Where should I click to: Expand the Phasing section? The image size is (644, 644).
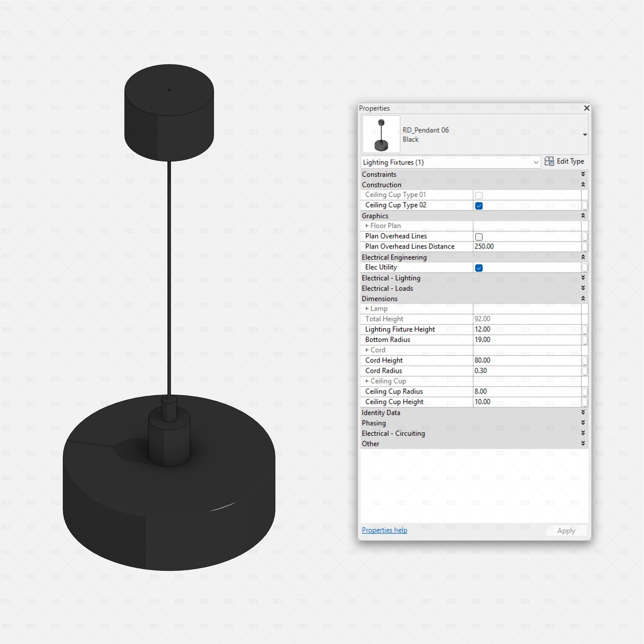click(583, 422)
